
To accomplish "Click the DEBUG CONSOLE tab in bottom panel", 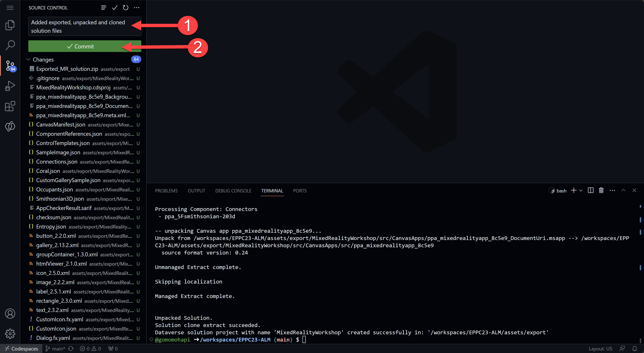I will [x=233, y=190].
